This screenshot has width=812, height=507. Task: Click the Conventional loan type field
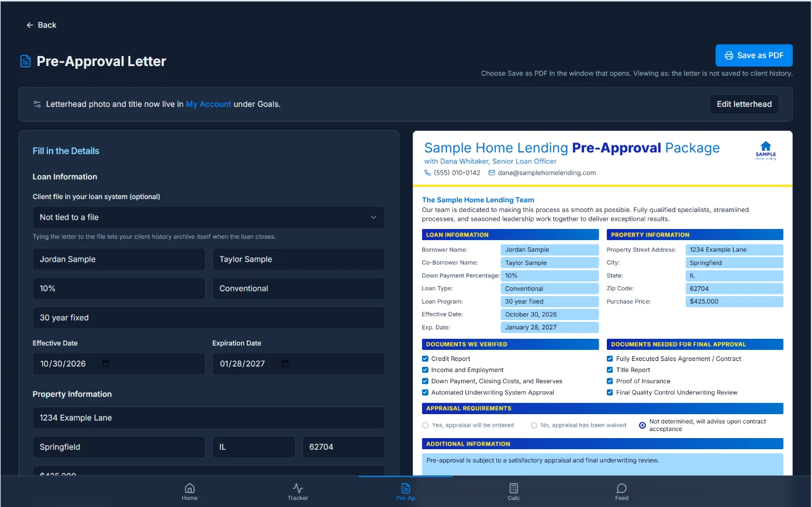(x=299, y=289)
